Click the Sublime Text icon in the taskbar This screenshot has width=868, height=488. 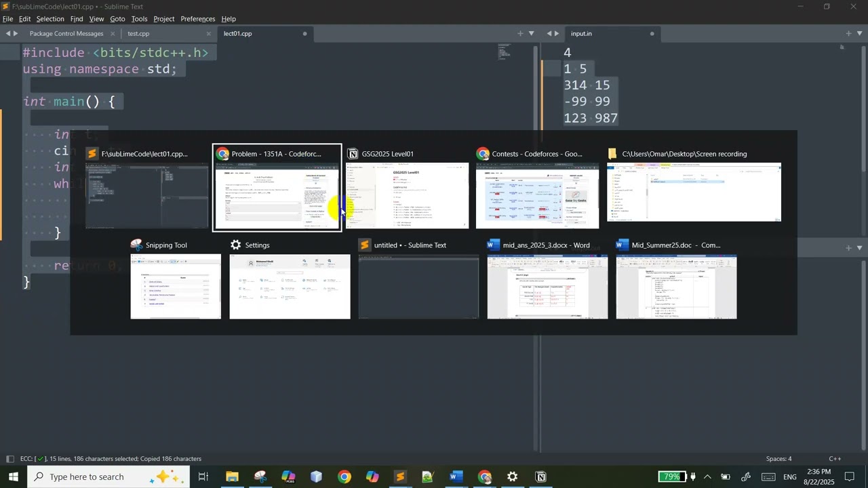[400, 476]
